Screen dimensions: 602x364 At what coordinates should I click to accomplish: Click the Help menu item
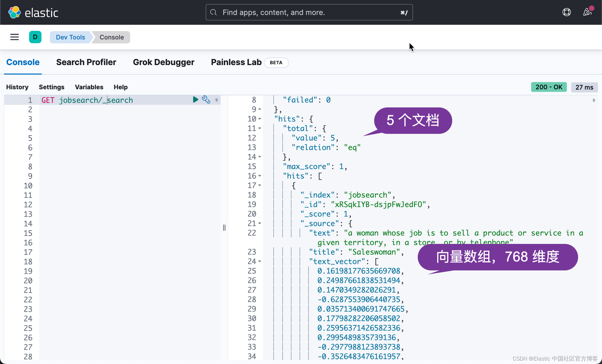[x=120, y=87]
